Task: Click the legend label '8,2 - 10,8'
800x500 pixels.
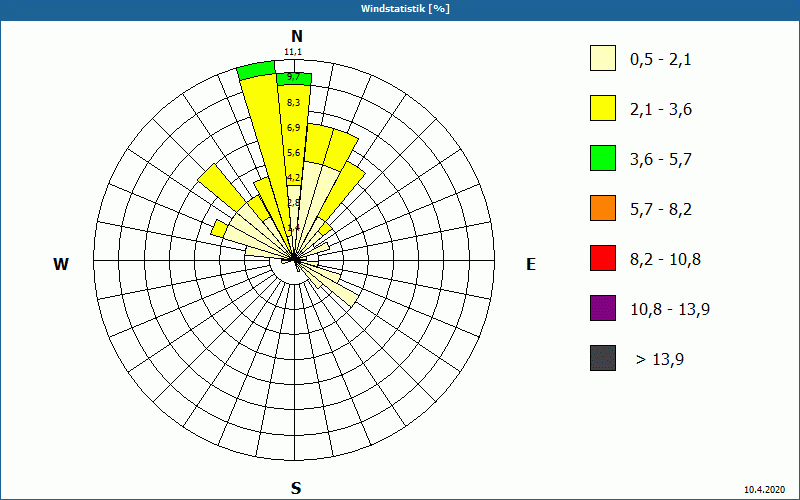Action: click(x=665, y=260)
